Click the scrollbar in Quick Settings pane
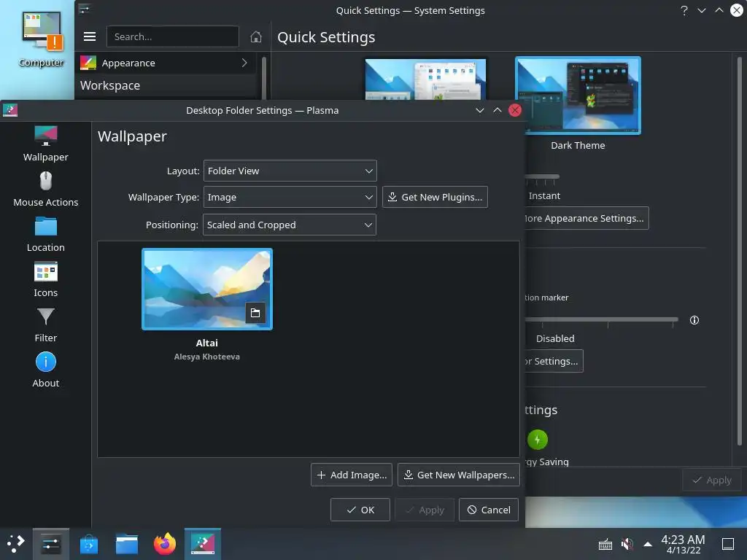The width and height of the screenshot is (747, 560). pyautogui.click(x=740, y=252)
